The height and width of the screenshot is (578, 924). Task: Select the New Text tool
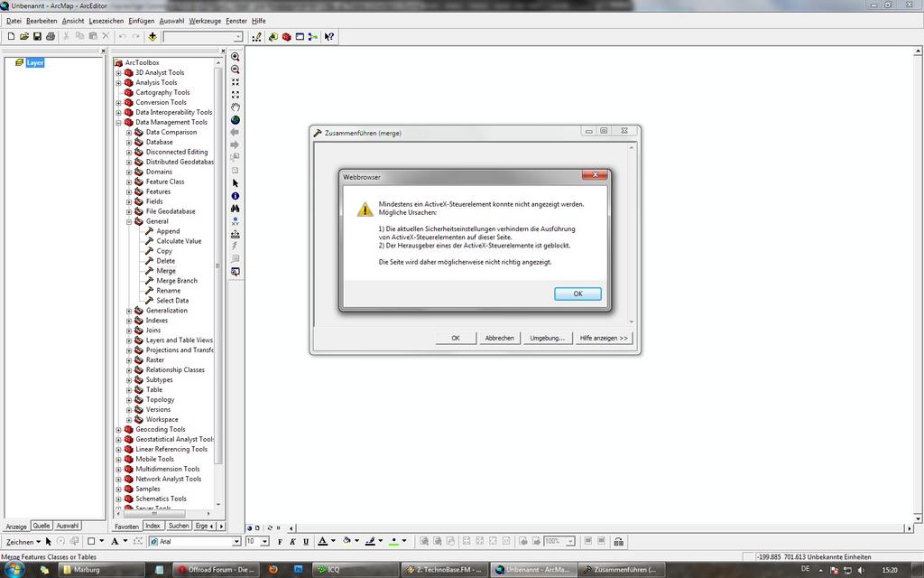(x=115, y=542)
